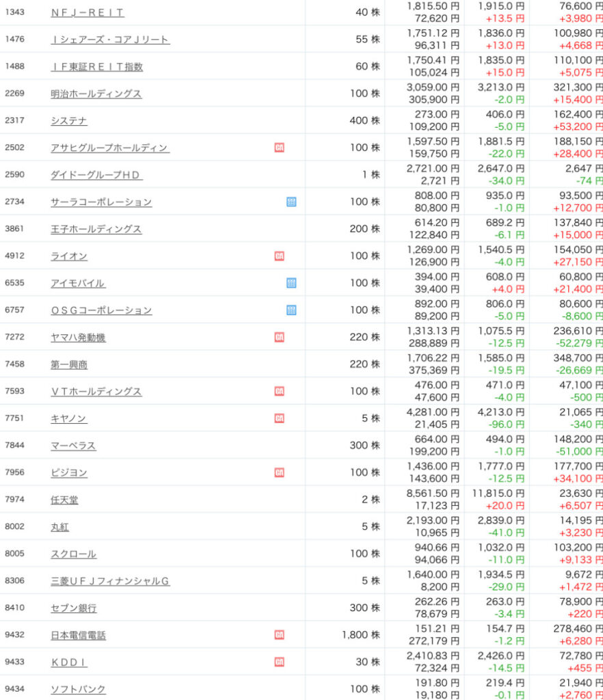The width and height of the screenshot is (603, 700).
Task: Select average cost 262.26 円
Action: [x=437, y=602]
